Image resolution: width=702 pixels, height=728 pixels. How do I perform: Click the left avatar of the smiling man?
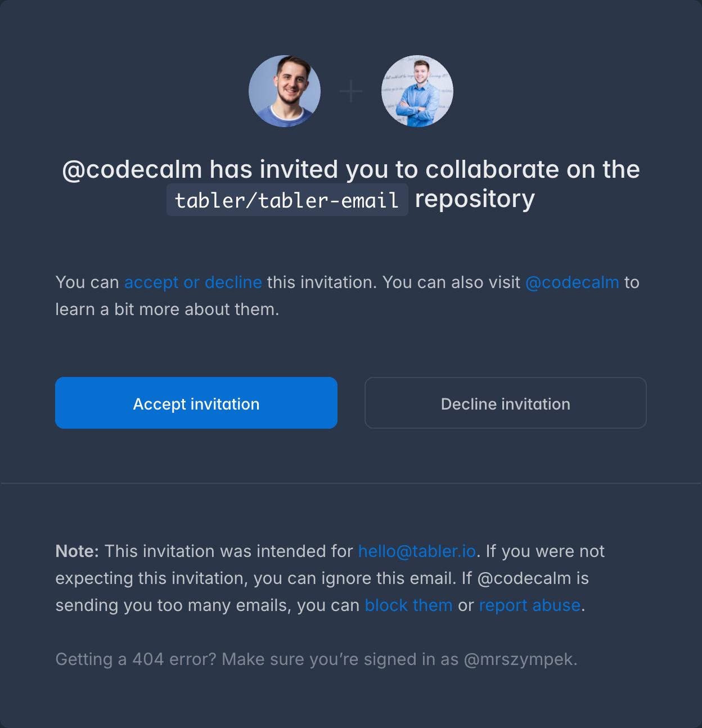coord(285,91)
